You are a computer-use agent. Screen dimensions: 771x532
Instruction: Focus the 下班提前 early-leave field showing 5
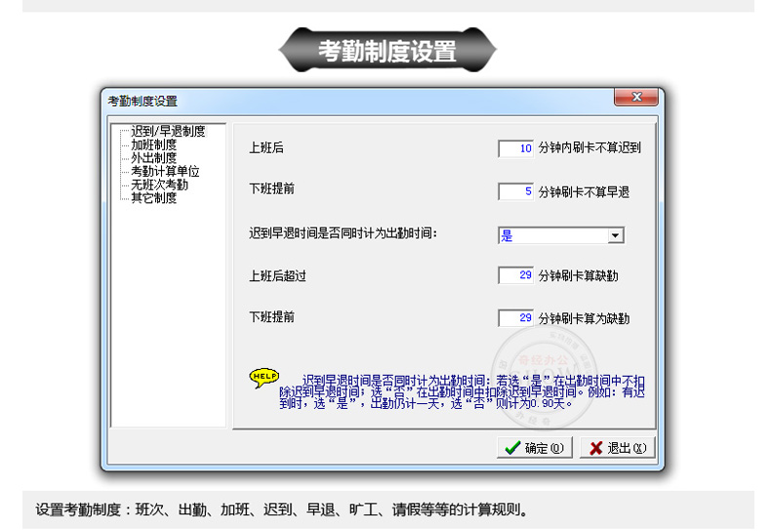[x=515, y=192]
